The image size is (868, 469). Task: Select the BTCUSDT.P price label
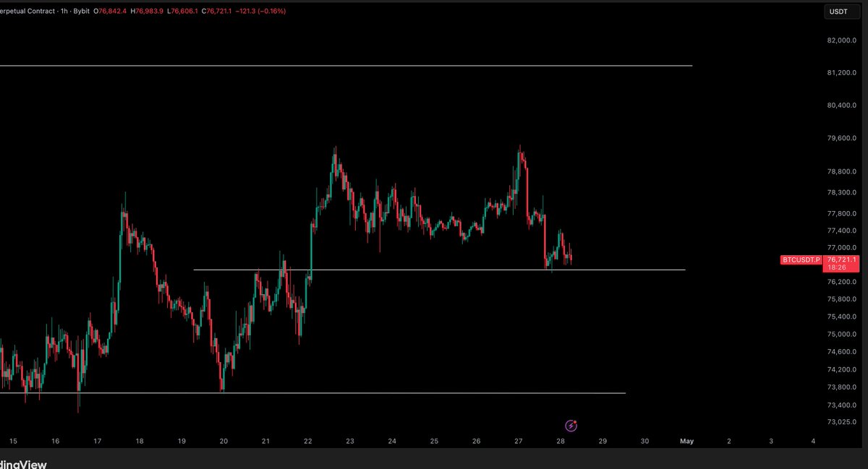[x=801, y=259]
